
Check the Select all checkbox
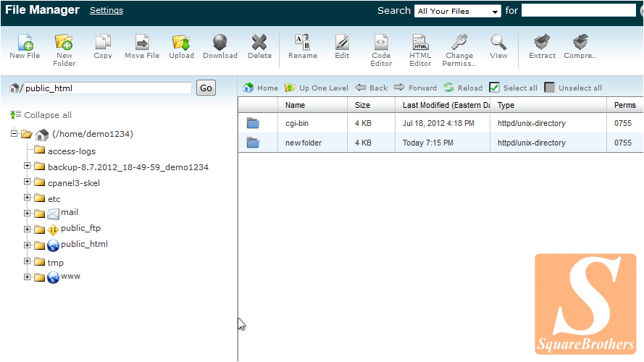[495, 88]
